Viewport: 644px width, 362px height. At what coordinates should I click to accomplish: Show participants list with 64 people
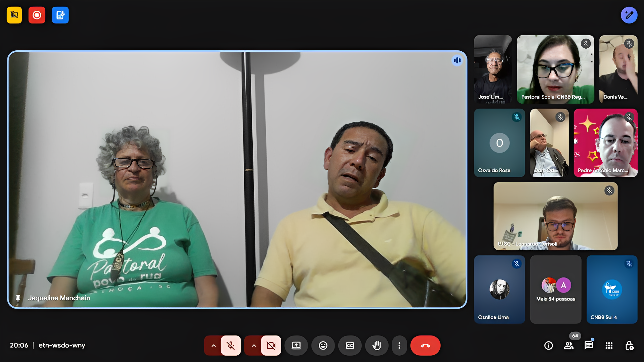[568, 346]
